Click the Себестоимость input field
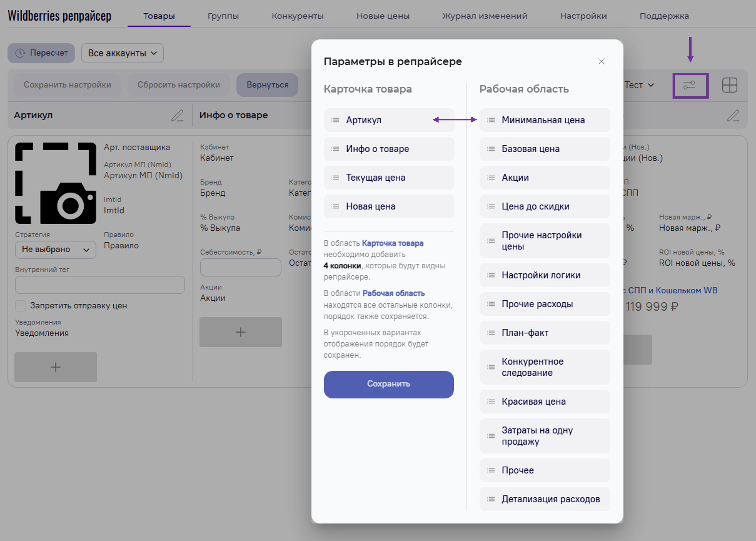The image size is (756, 541). 240,267
